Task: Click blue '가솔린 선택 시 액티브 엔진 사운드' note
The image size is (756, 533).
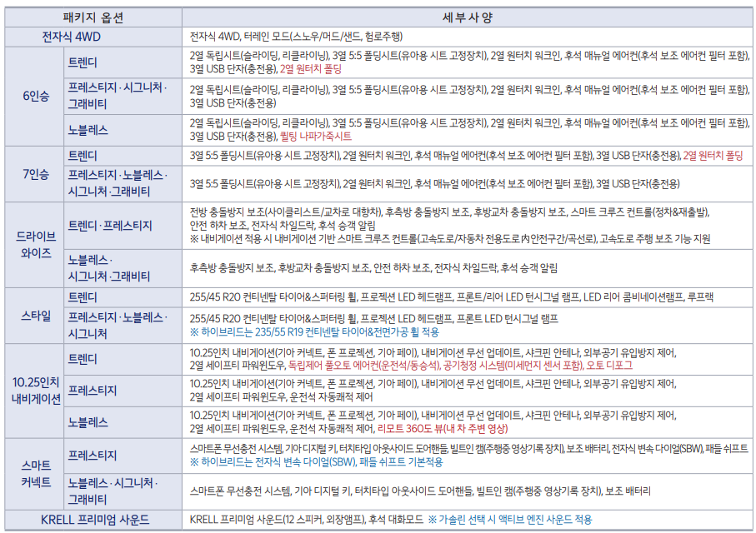Action: click(509, 520)
